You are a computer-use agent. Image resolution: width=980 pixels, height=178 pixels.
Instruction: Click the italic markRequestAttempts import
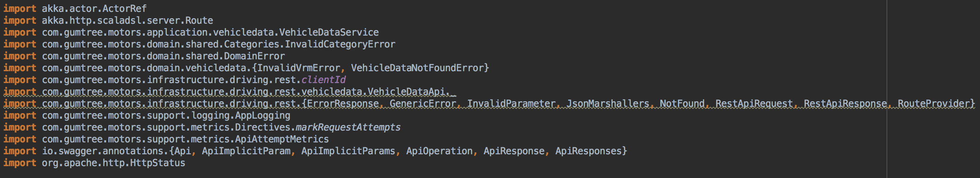point(348,127)
